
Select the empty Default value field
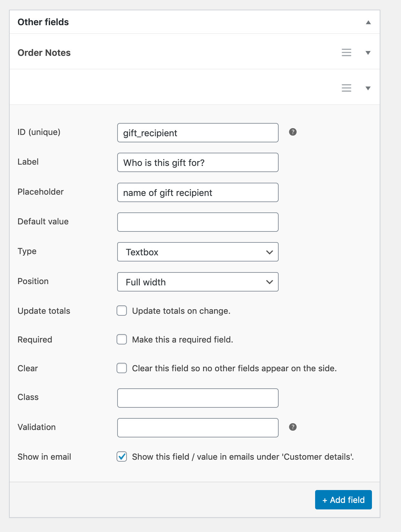point(198,222)
